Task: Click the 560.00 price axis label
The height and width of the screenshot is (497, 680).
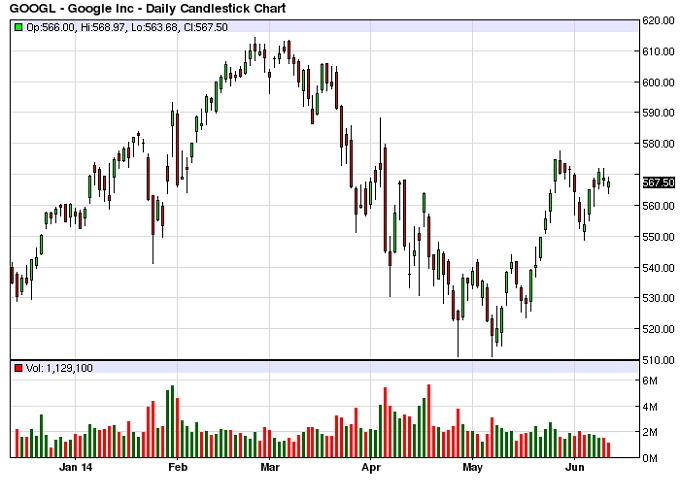Action: click(658, 206)
